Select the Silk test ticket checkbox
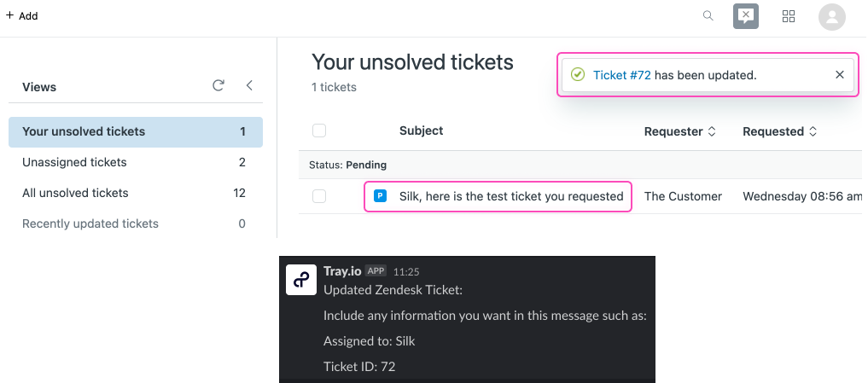 pyautogui.click(x=319, y=196)
